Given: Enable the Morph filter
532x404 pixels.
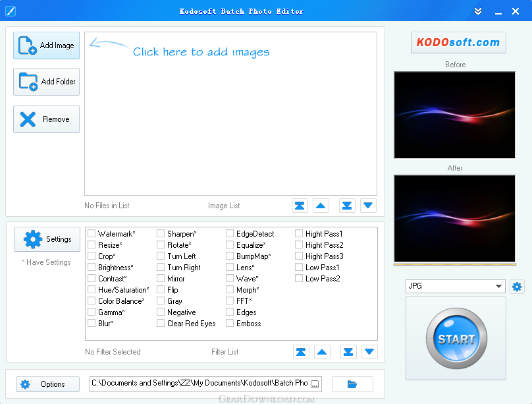Looking at the screenshot, I should [x=230, y=289].
